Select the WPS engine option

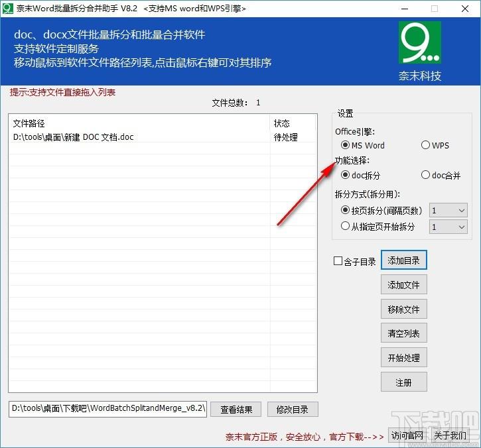tap(435, 145)
